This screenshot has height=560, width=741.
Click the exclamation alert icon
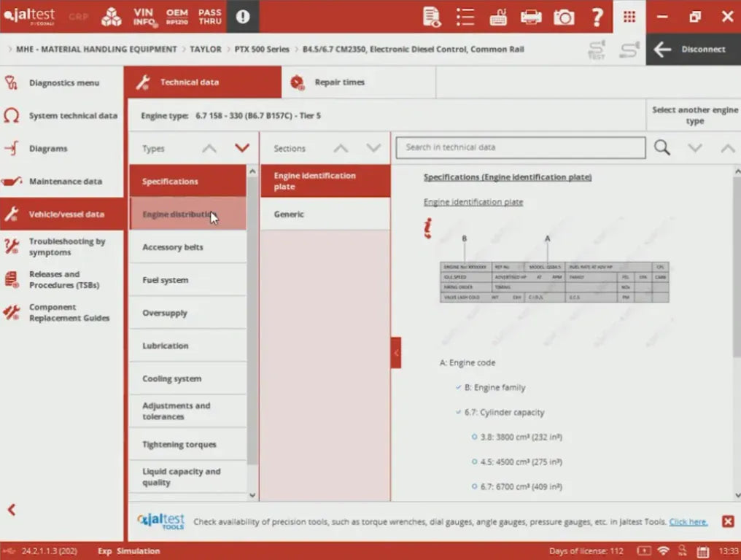tap(243, 17)
